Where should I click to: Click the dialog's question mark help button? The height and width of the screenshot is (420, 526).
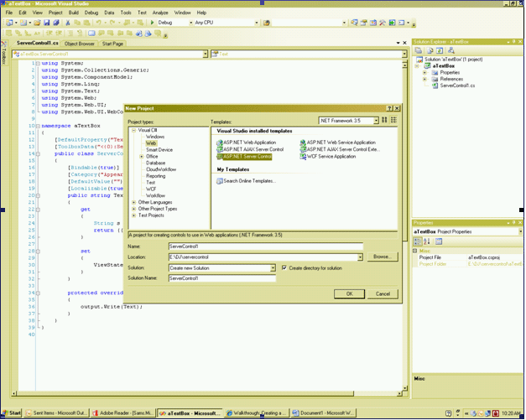[388, 109]
